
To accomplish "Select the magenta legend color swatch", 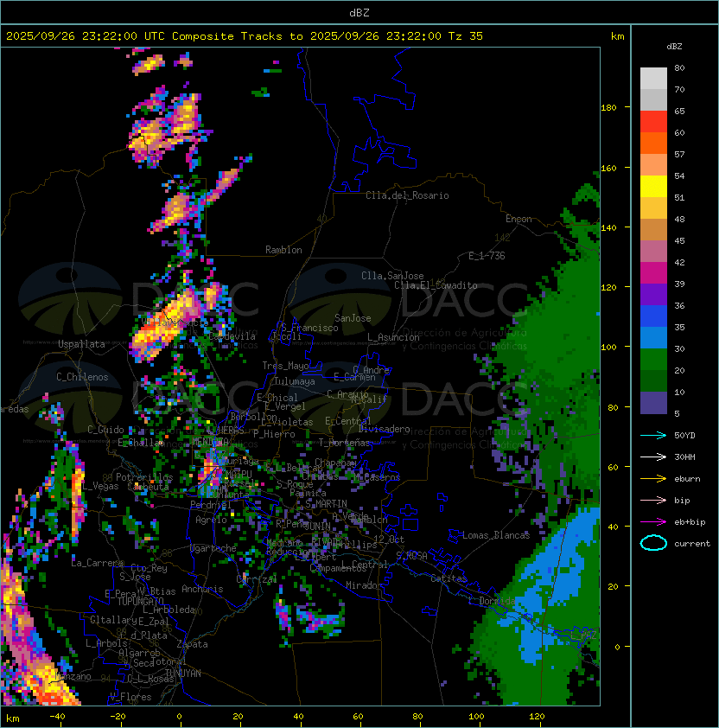I will (653, 272).
